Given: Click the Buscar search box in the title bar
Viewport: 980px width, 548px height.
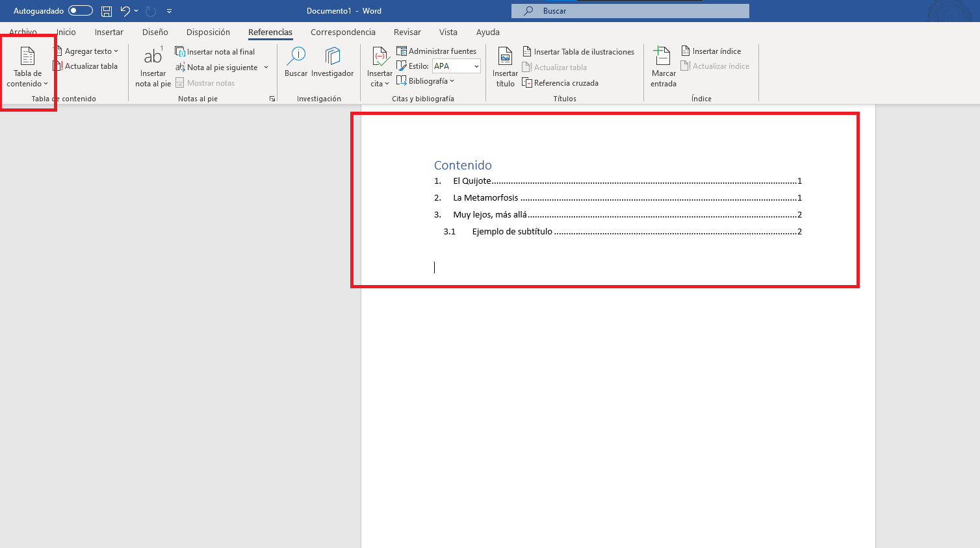Looking at the screenshot, I should click(630, 11).
